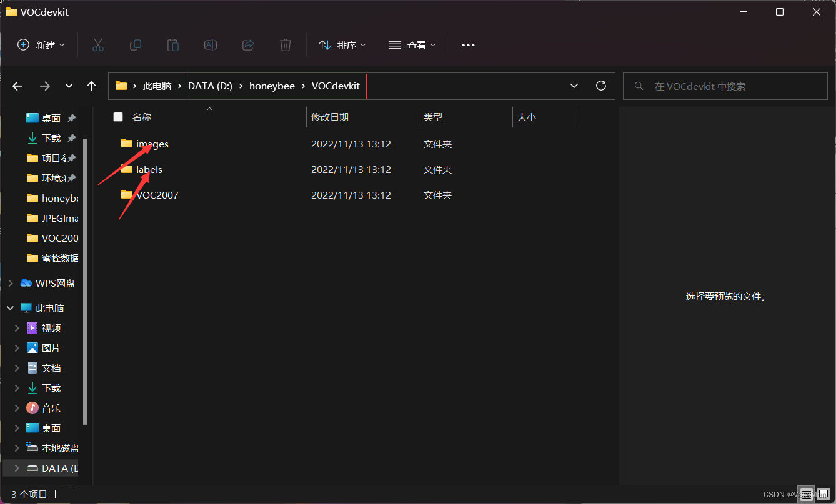This screenshot has height=504, width=836.
Task: Click images folder modified date
Action: click(x=351, y=144)
